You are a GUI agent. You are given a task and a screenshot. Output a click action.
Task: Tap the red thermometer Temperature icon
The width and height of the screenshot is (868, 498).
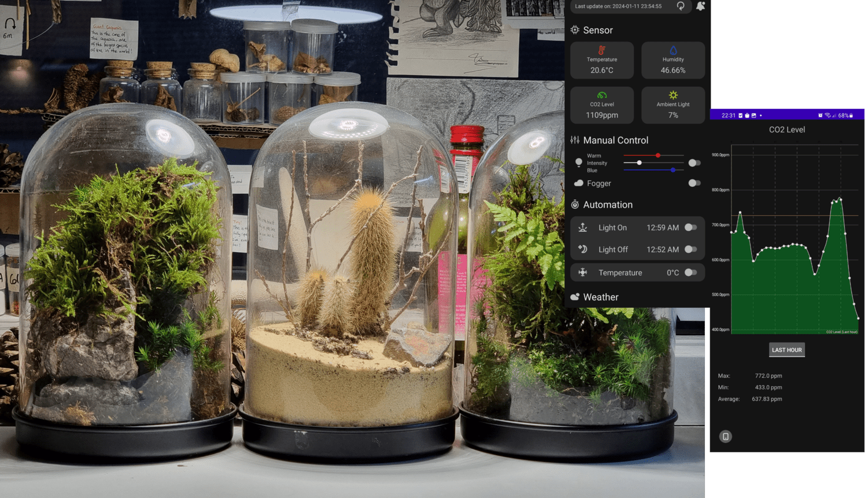tap(602, 50)
